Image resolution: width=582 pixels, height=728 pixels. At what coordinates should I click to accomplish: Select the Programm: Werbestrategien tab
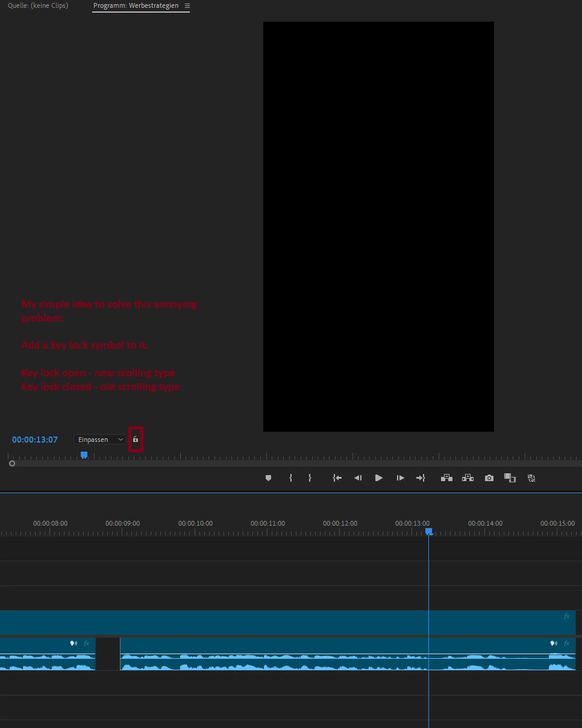[136, 5]
